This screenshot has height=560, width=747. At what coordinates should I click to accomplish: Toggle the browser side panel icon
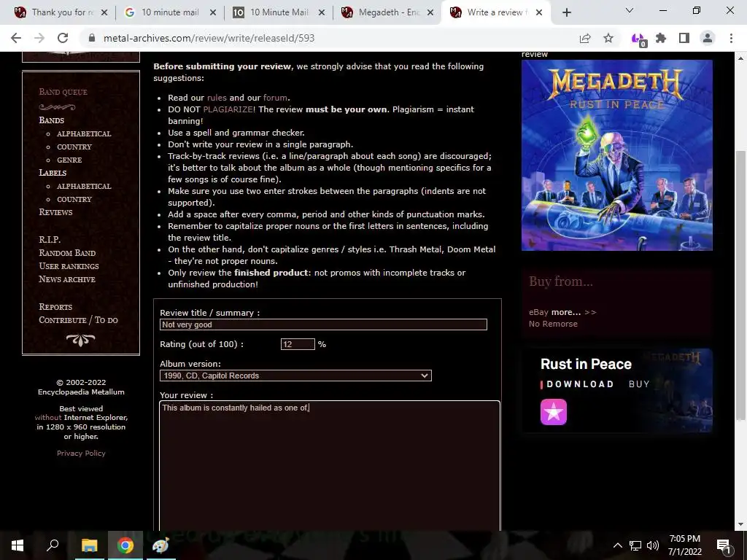pos(684,38)
